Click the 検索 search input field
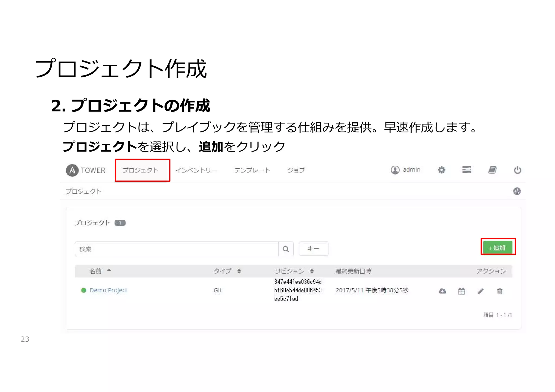 [x=177, y=249]
